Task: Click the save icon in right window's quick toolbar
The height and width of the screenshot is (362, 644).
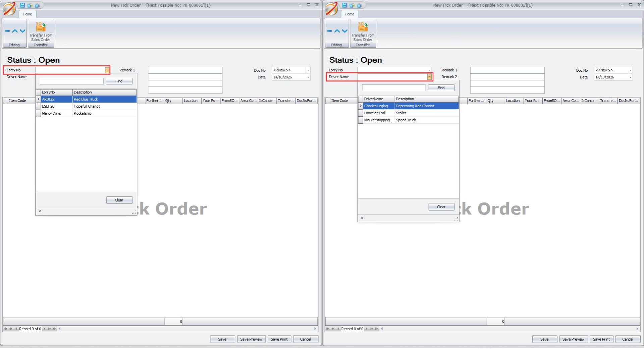Action: pos(344,5)
